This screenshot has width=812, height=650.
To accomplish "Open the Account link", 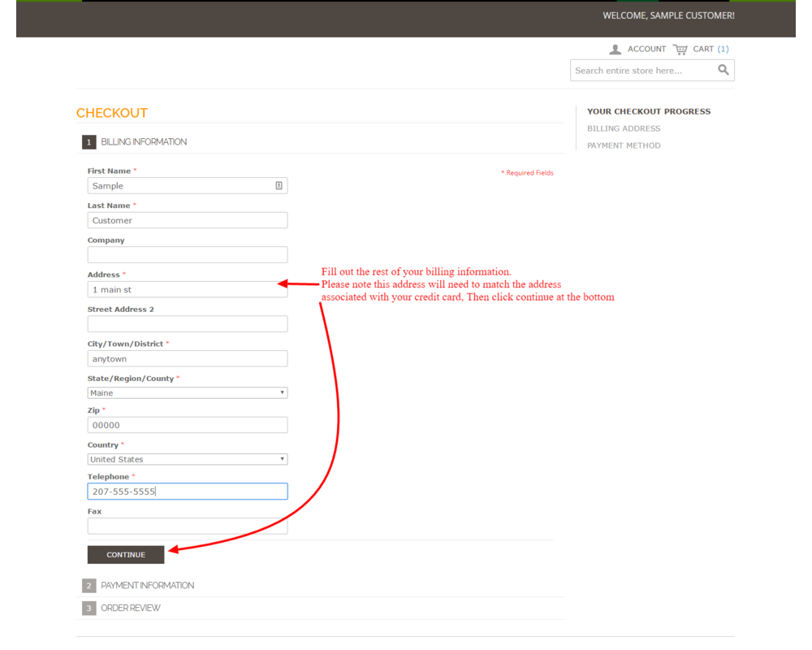I will coord(646,50).
